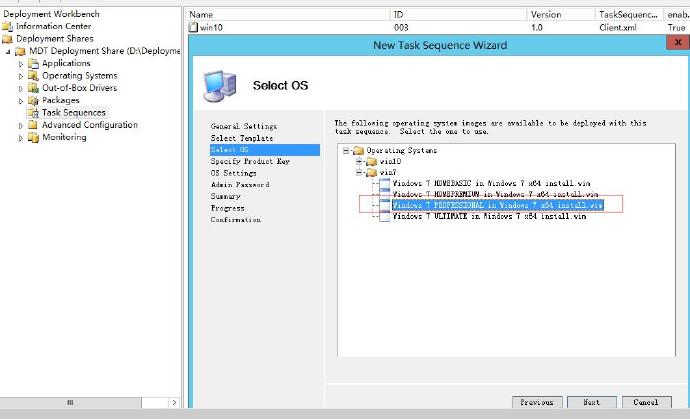Click the Task Sequences node icon
The height and width of the screenshot is (419, 690).
pos(33,113)
